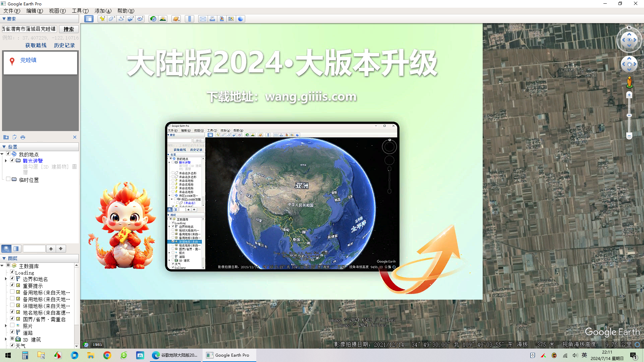This screenshot has height=362, width=644.
Task: Show historical imagery clock icon
Action: click(x=153, y=19)
